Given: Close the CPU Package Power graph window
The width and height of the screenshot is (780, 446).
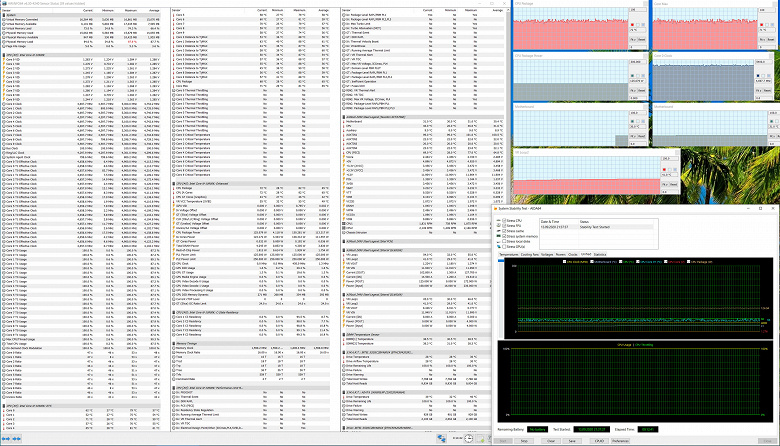Looking at the screenshot, I should (x=646, y=56).
